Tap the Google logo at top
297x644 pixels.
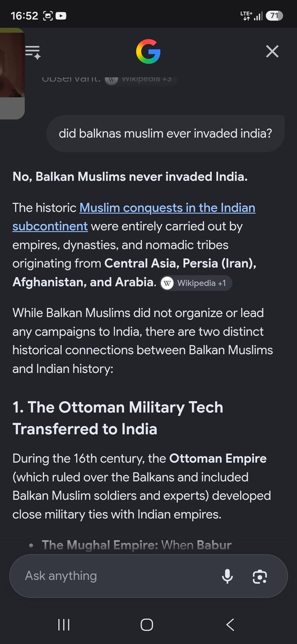pyautogui.click(x=148, y=52)
